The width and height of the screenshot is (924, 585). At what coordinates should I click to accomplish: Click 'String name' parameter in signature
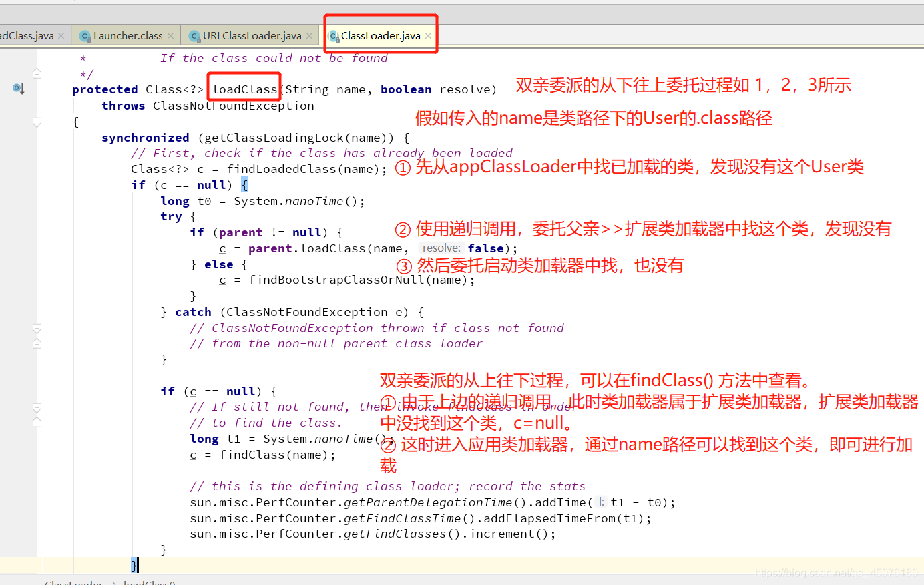coord(325,89)
